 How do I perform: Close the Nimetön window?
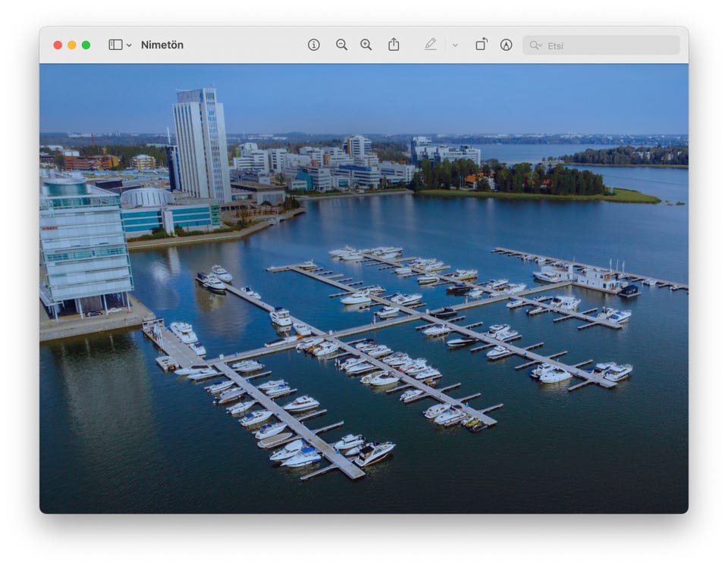pyautogui.click(x=58, y=45)
